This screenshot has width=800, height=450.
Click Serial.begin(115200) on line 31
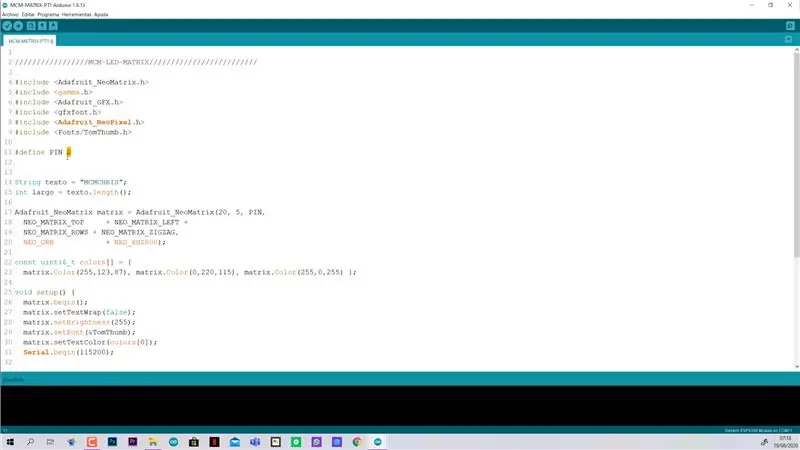(x=68, y=353)
